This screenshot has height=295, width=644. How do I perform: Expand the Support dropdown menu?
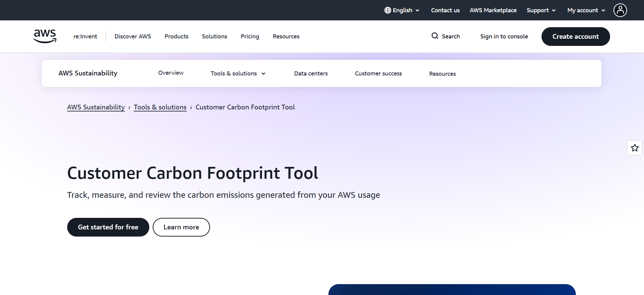click(541, 10)
